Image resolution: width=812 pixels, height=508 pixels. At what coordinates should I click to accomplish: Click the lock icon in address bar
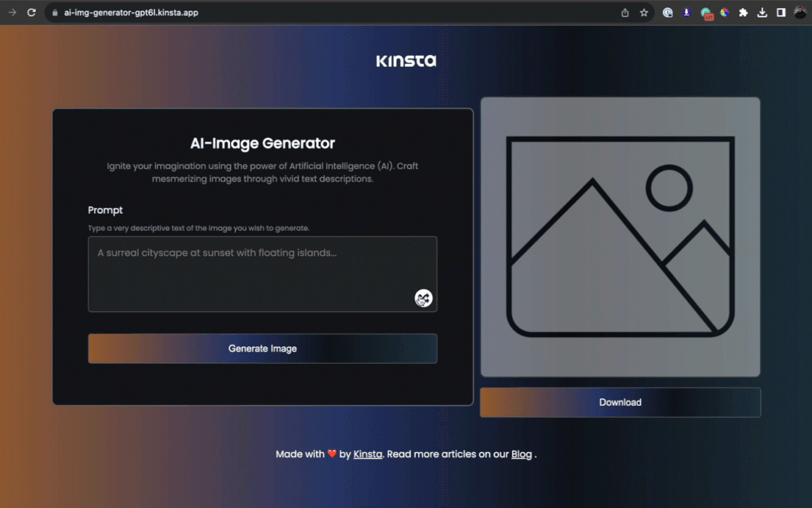click(x=54, y=13)
